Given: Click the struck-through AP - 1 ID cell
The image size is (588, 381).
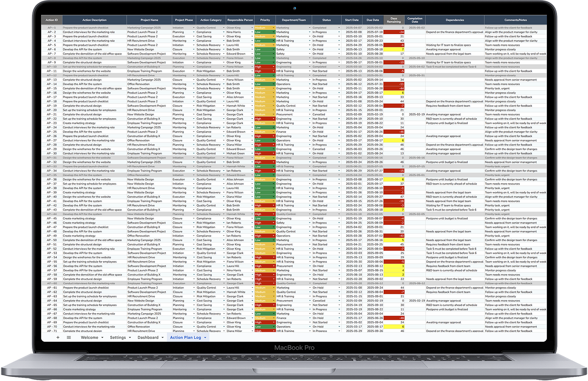Looking at the screenshot, I should (52, 28).
